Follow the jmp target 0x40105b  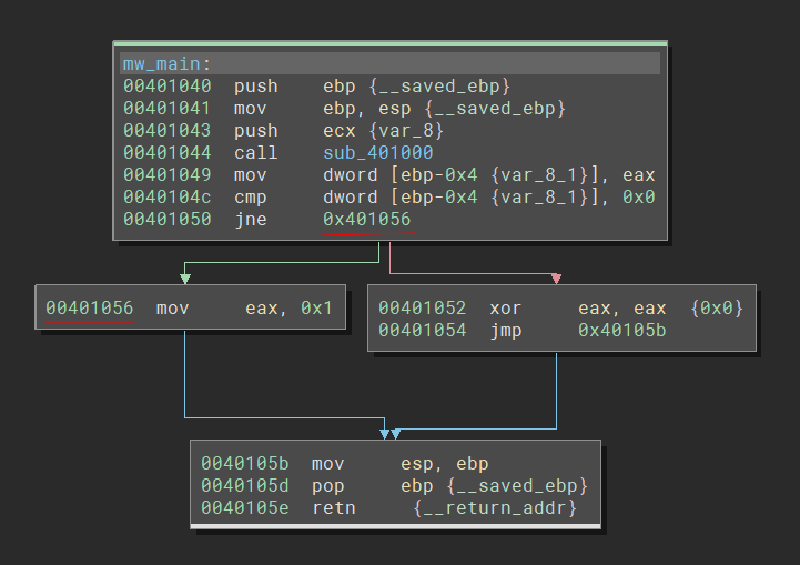pos(621,330)
